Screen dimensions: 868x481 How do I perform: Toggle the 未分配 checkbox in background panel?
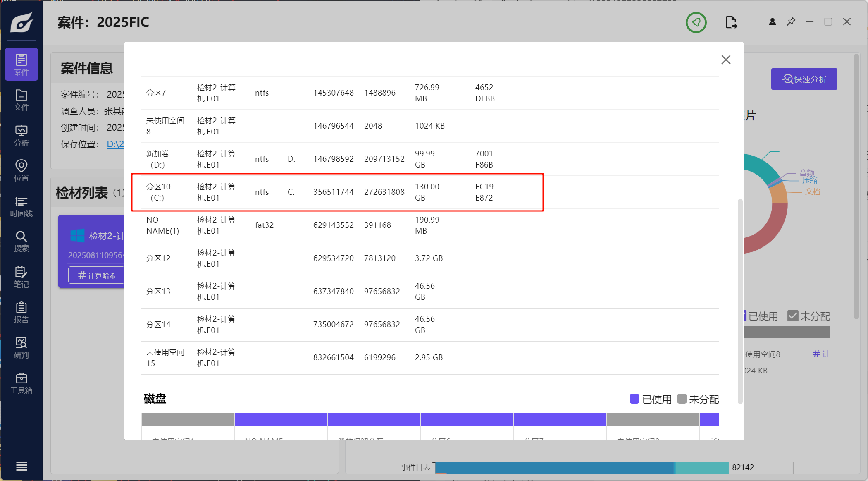pos(792,316)
